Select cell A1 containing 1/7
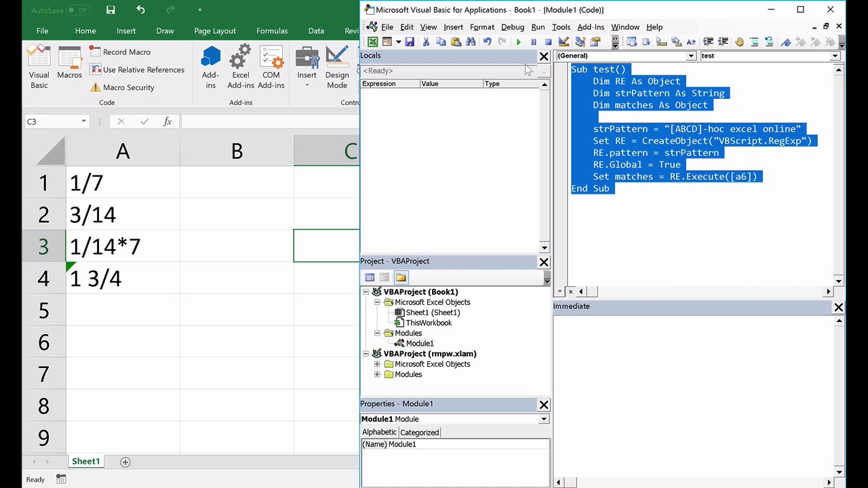Screen dimensions: 868x488 (123, 182)
